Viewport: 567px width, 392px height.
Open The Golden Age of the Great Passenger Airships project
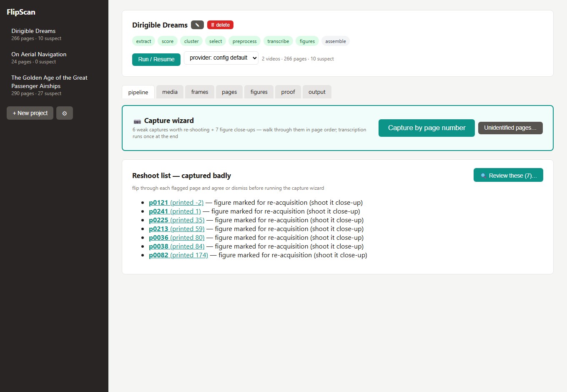pos(54,85)
